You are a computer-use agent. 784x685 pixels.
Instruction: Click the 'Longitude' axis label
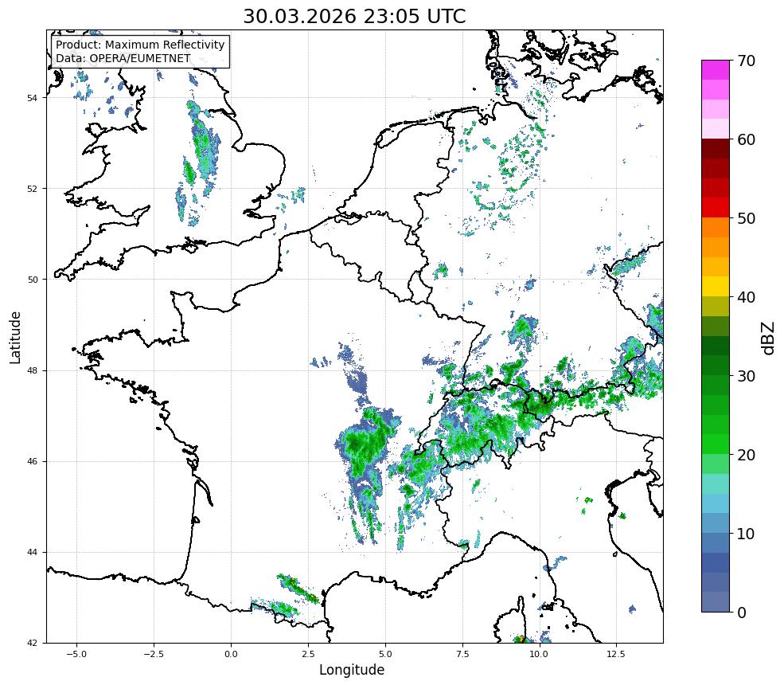click(352, 670)
